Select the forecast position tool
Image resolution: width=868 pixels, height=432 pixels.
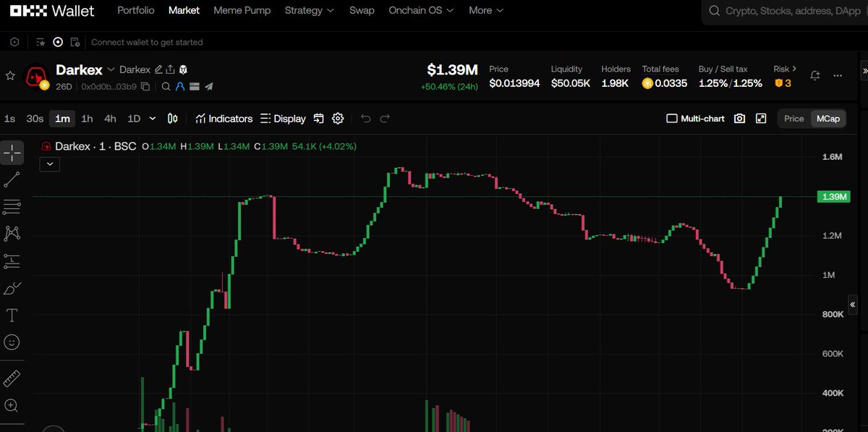[12, 261]
